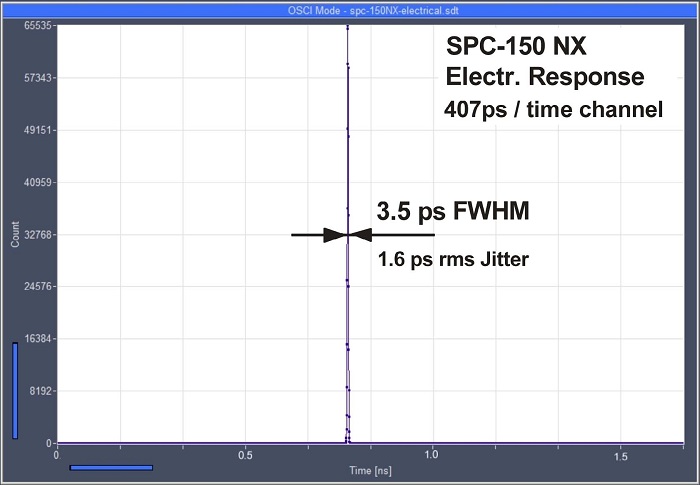Click the 16384 count axis label
700x485 pixels.
[38, 339]
